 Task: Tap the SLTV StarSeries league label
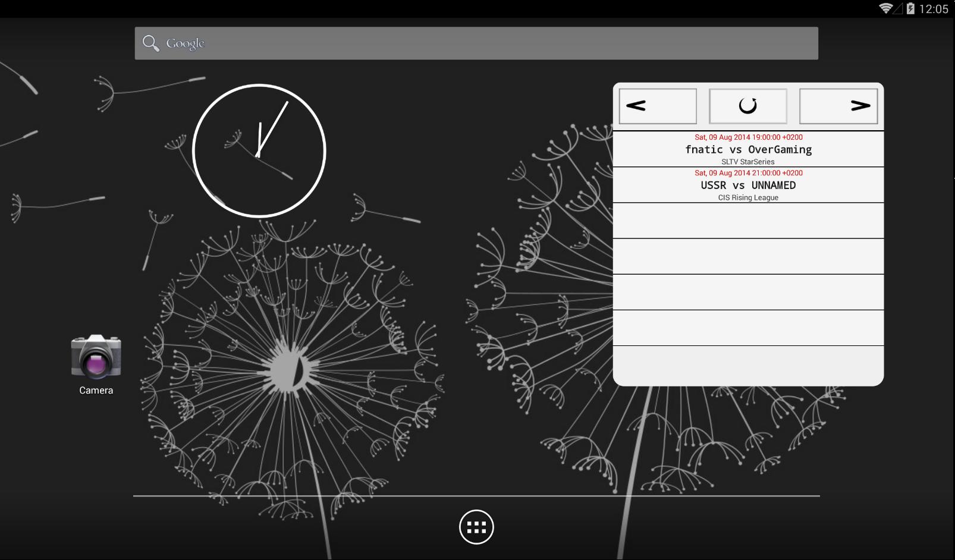(748, 162)
